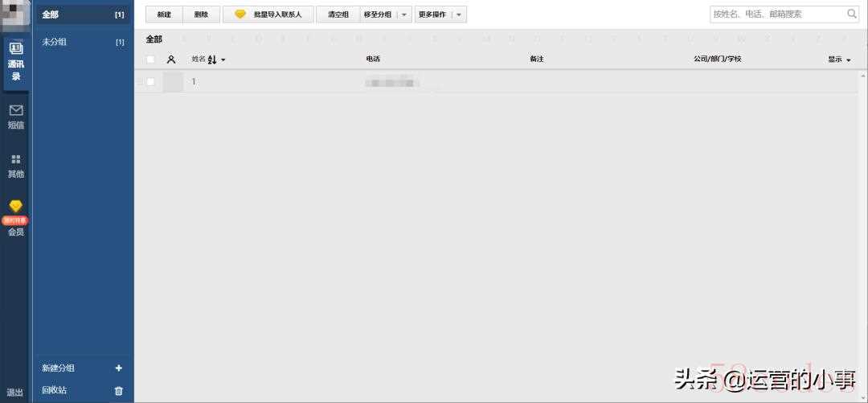The width and height of the screenshot is (868, 403).
Task: Open the 显示 dropdown
Action: click(x=839, y=60)
